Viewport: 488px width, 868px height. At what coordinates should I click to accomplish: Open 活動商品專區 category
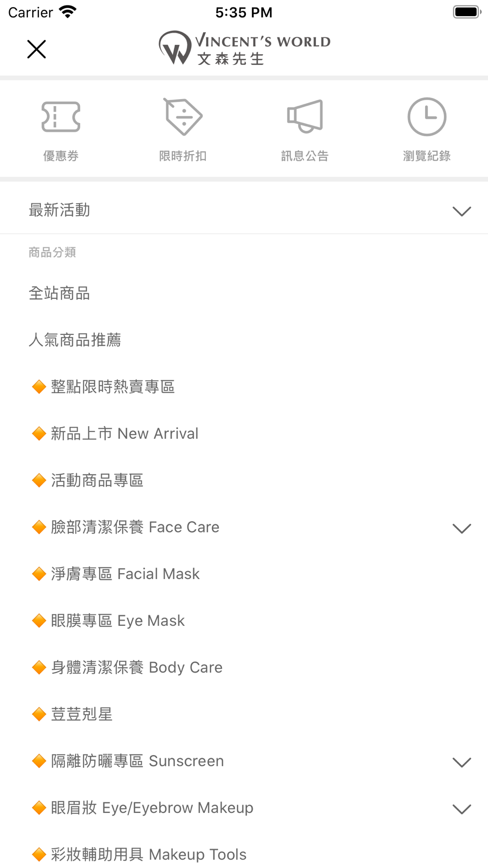point(97,480)
